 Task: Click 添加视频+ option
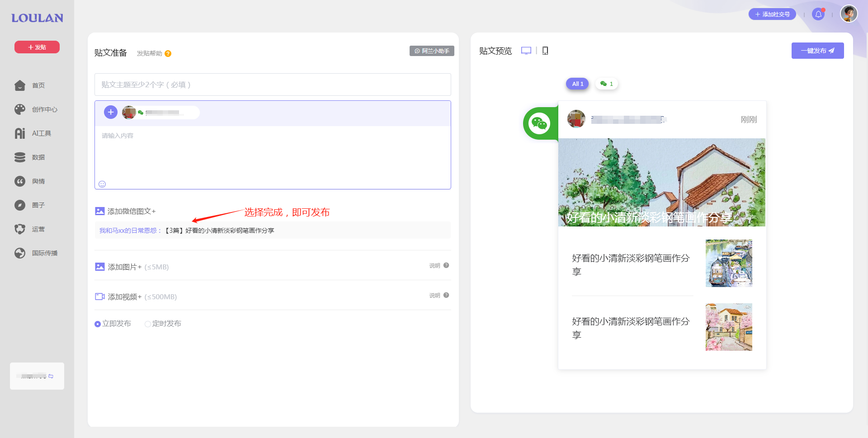coord(125,297)
